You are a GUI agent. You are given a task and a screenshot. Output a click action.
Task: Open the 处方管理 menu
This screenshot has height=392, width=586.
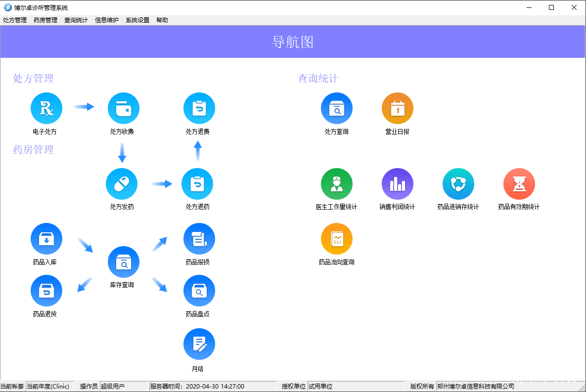point(15,20)
